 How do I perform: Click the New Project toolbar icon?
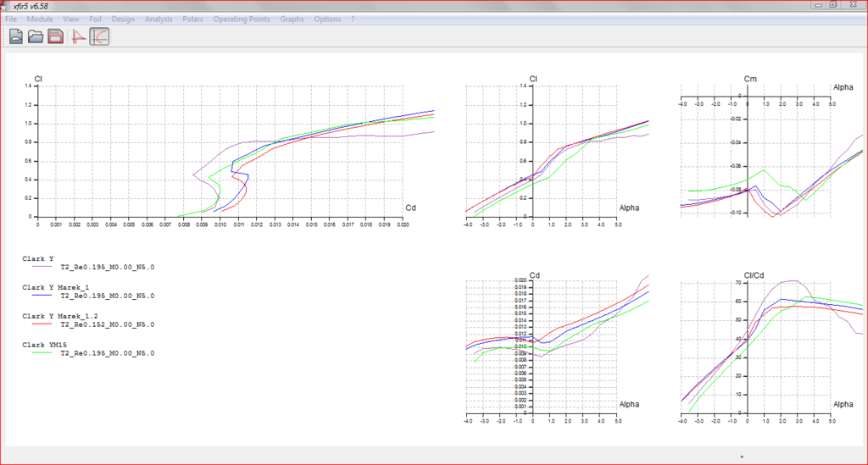[16, 36]
